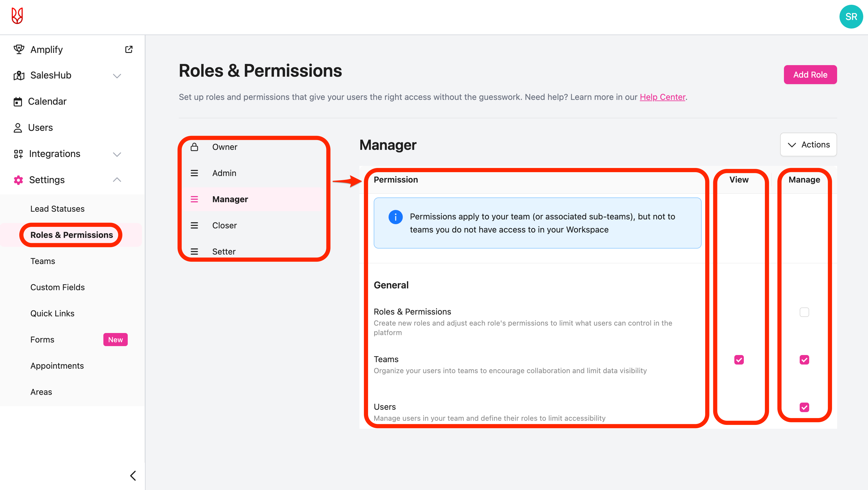This screenshot has width=868, height=490.
Task: Open Lead Statuses settings page
Action: (x=57, y=209)
